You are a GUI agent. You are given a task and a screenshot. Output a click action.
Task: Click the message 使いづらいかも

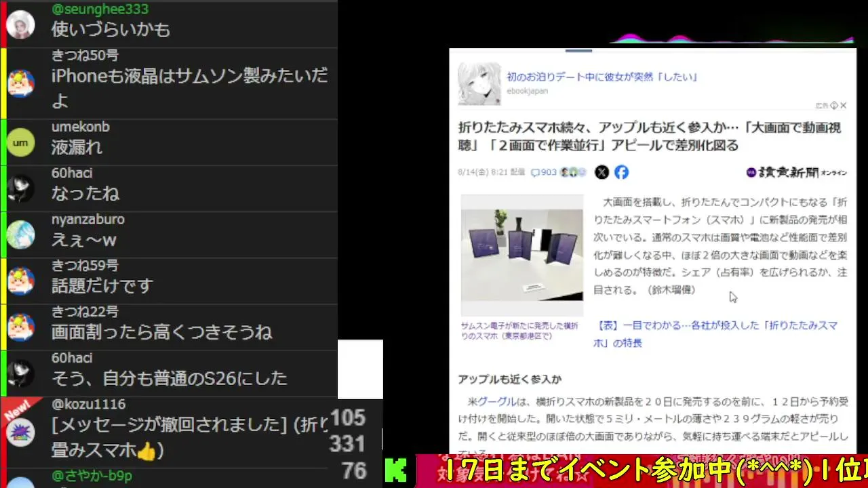(111, 30)
